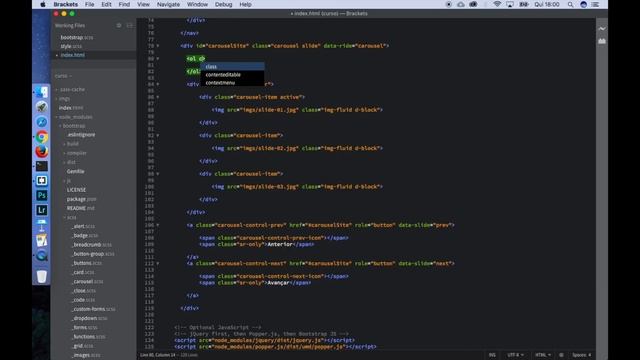
Task: Fold code at line 80 triangle
Action: (158, 59)
